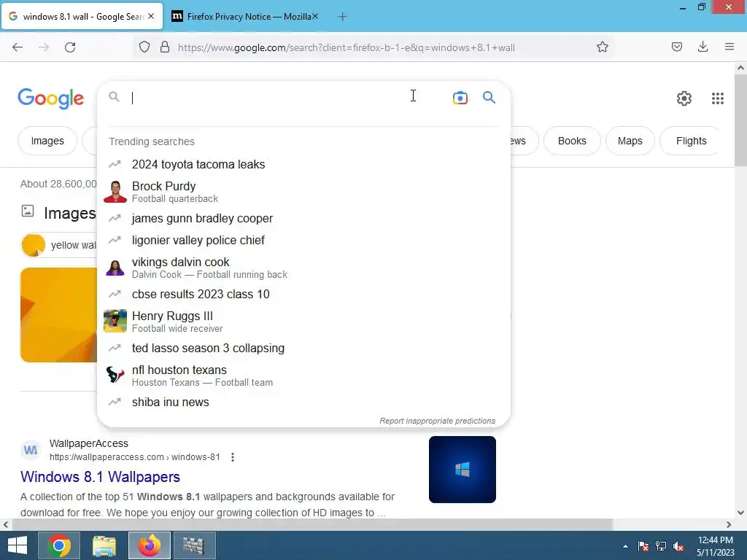Open Firefox downloads panel

point(703,47)
